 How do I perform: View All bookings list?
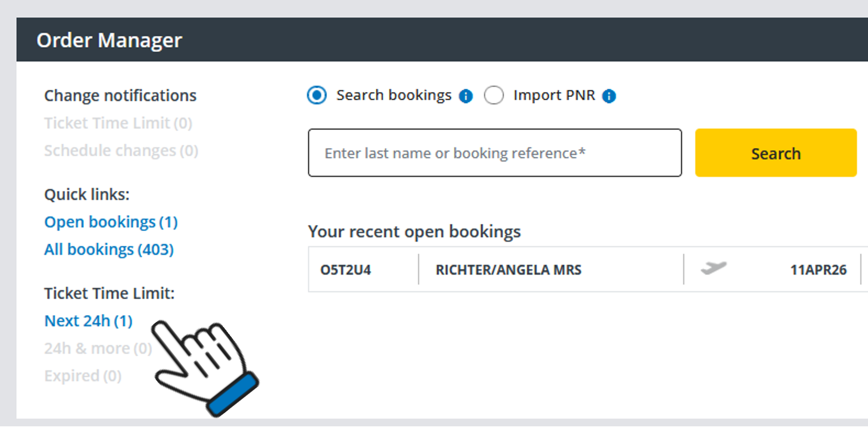pos(108,249)
